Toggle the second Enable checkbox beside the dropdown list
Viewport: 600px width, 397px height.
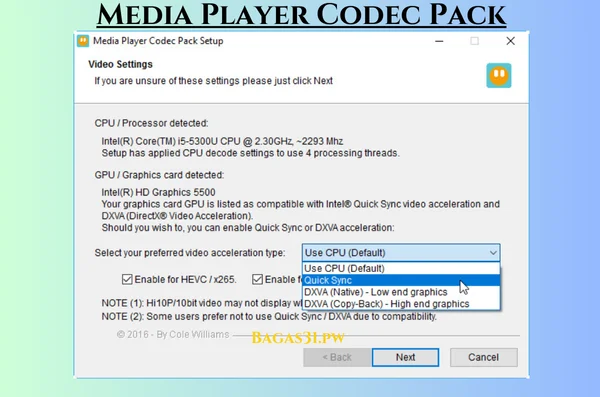(x=257, y=279)
